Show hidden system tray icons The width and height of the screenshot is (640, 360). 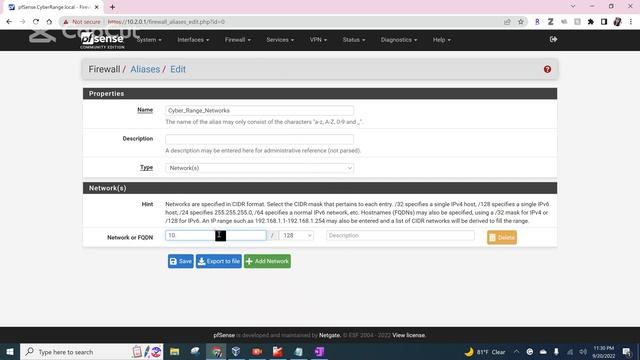[x=516, y=352]
